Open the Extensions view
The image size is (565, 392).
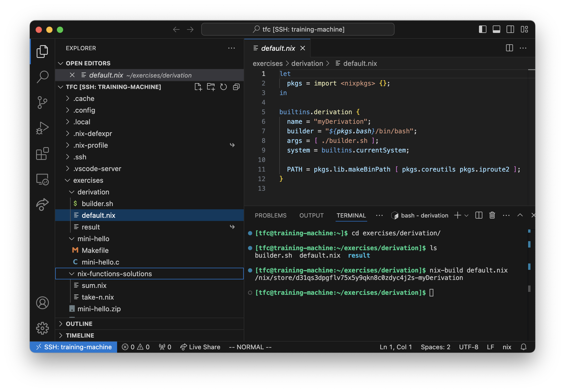42,154
